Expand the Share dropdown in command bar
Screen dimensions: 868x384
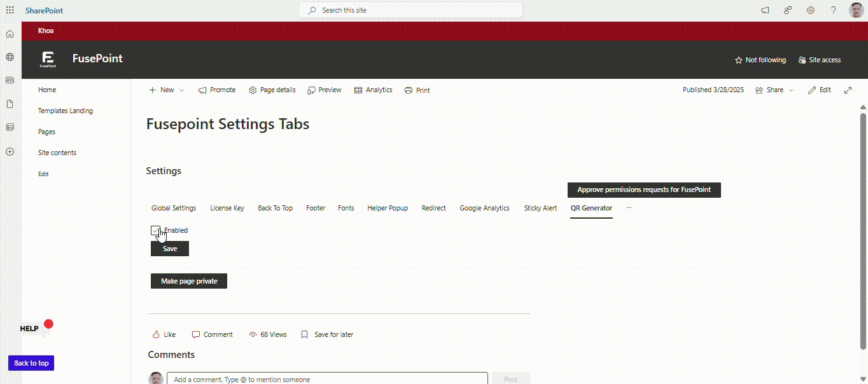click(774, 90)
